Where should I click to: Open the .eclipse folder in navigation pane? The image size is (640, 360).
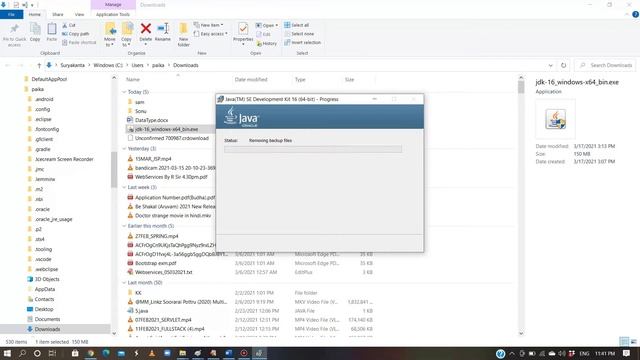tap(43, 119)
